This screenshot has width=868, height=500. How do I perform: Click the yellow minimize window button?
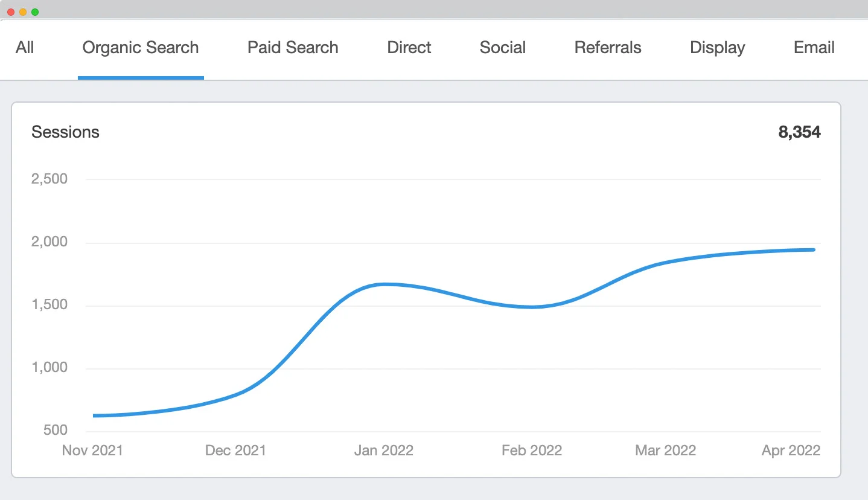click(23, 12)
